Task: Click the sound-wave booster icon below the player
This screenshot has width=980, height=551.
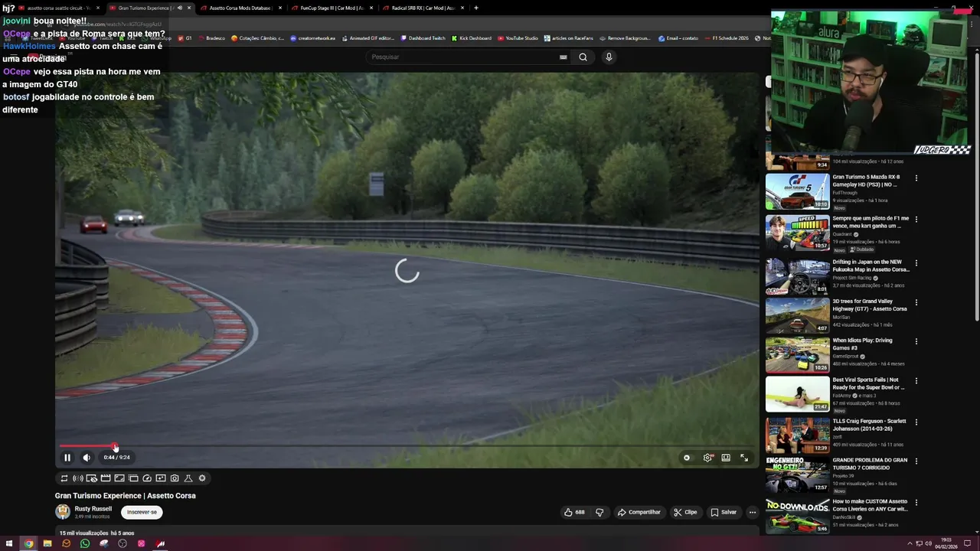Action: coord(78,478)
